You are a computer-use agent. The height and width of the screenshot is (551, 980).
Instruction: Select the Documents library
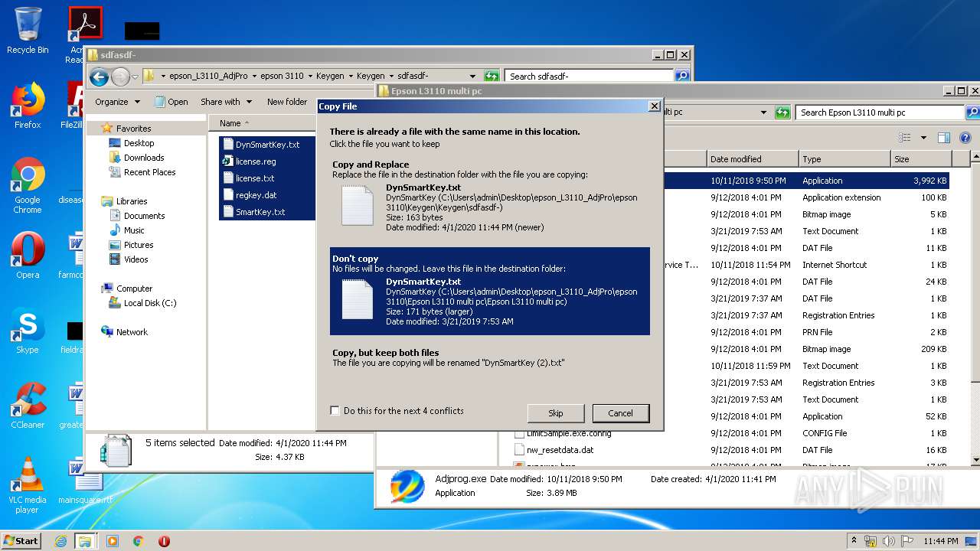click(x=144, y=216)
